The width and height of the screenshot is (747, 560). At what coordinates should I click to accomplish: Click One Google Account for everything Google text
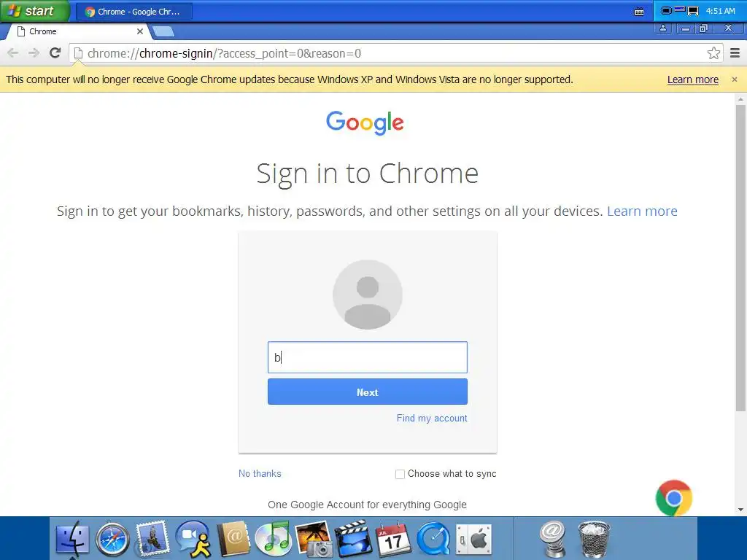(x=368, y=505)
